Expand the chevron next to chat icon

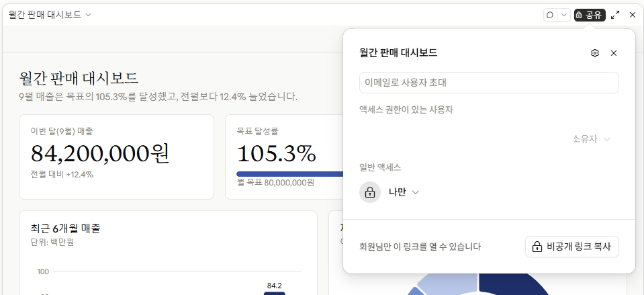point(564,15)
